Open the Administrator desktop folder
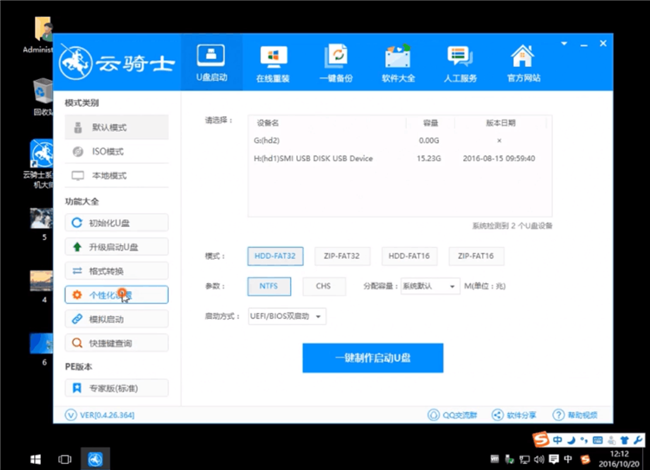This screenshot has width=650, height=470. tap(40, 35)
